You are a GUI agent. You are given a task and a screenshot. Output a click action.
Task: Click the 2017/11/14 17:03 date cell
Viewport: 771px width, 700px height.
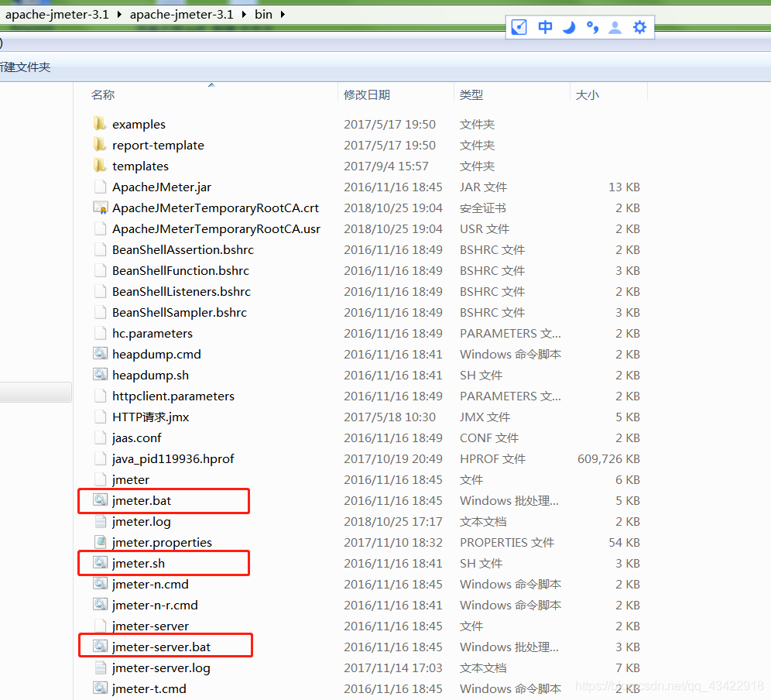click(x=393, y=667)
